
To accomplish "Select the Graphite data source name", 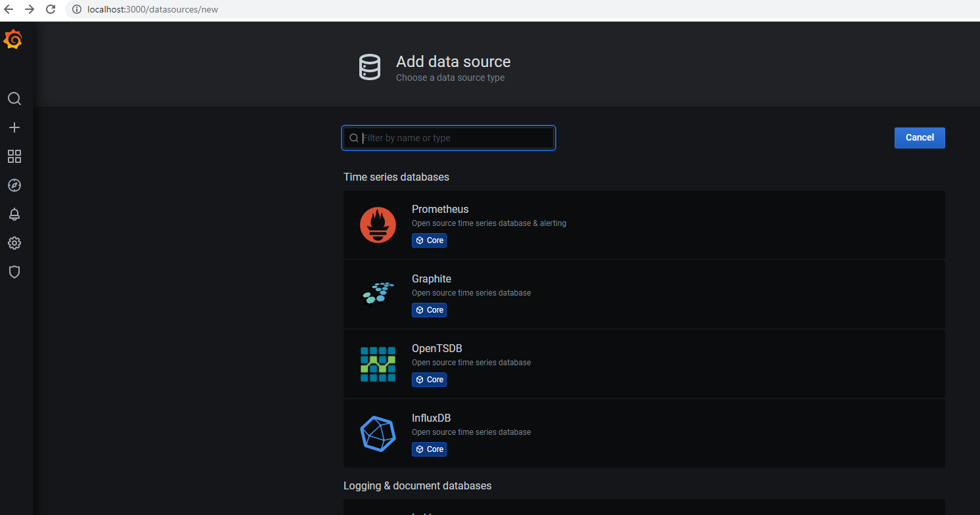I will pos(432,279).
